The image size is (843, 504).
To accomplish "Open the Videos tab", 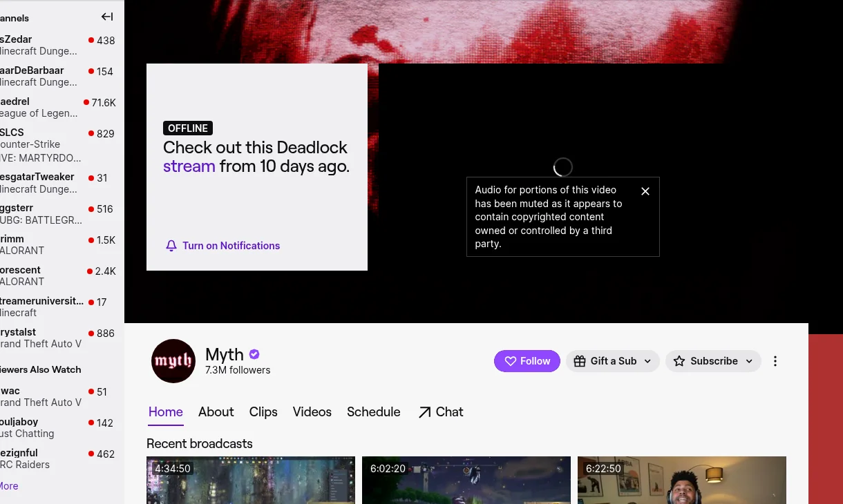I will pos(312,412).
